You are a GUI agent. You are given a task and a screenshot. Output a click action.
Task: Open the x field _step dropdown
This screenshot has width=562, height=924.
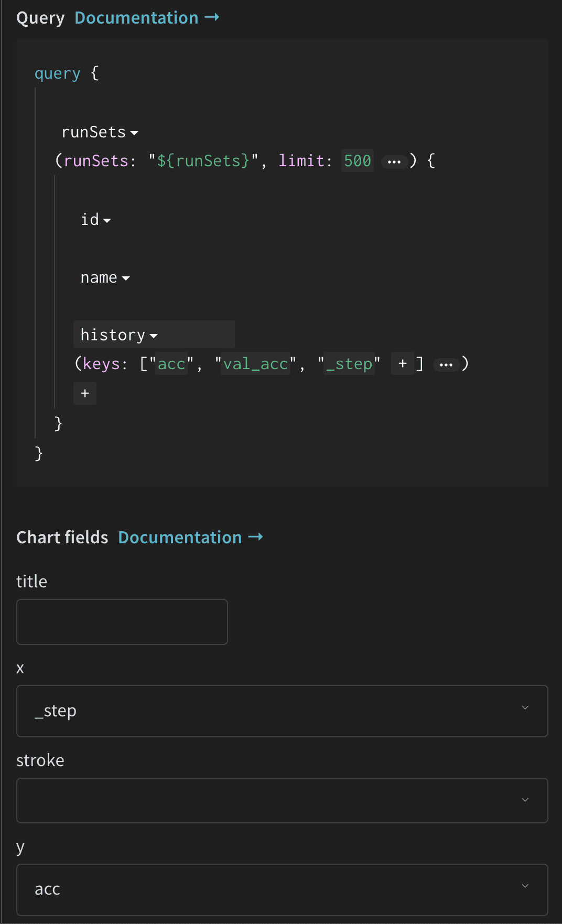click(x=282, y=711)
